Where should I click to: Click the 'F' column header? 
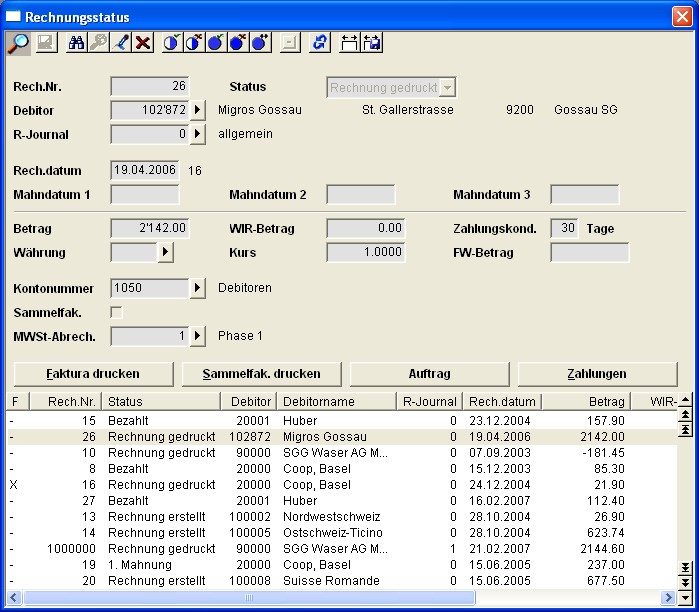pos(18,402)
